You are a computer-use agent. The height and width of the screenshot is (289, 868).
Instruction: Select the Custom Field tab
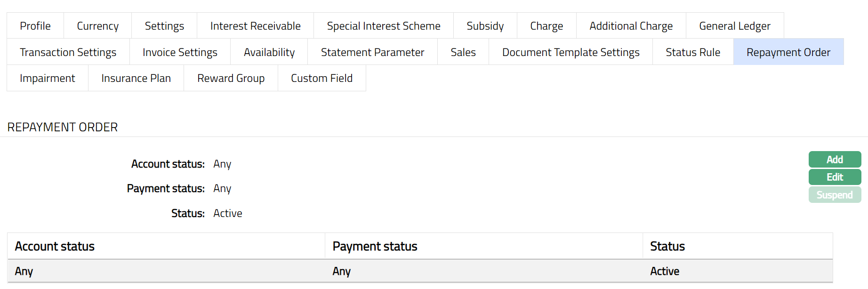(x=321, y=78)
